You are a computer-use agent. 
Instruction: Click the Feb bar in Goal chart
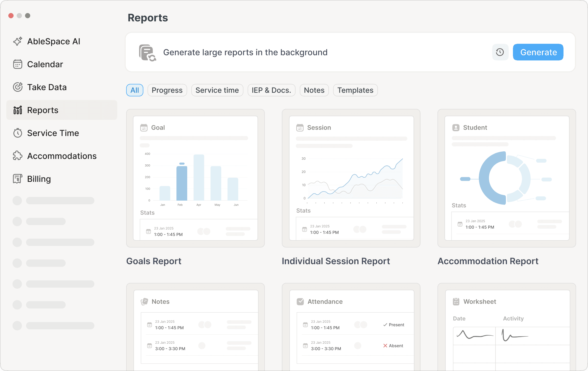182,183
